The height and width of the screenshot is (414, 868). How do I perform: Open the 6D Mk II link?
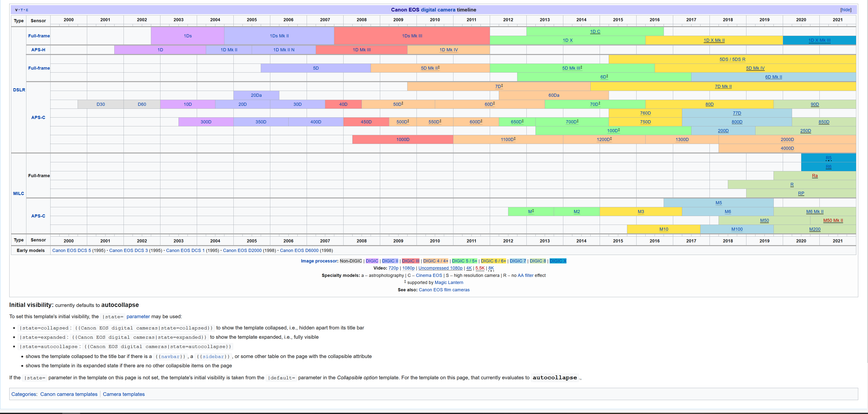773,77
